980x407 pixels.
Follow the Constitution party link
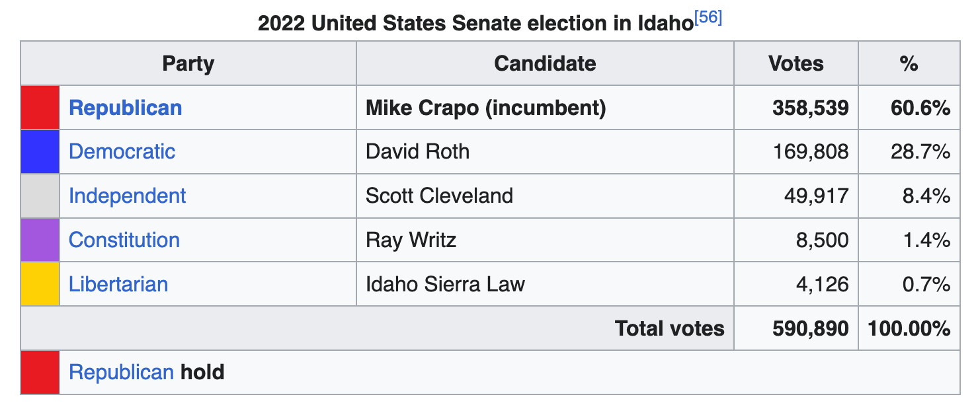[124, 240]
